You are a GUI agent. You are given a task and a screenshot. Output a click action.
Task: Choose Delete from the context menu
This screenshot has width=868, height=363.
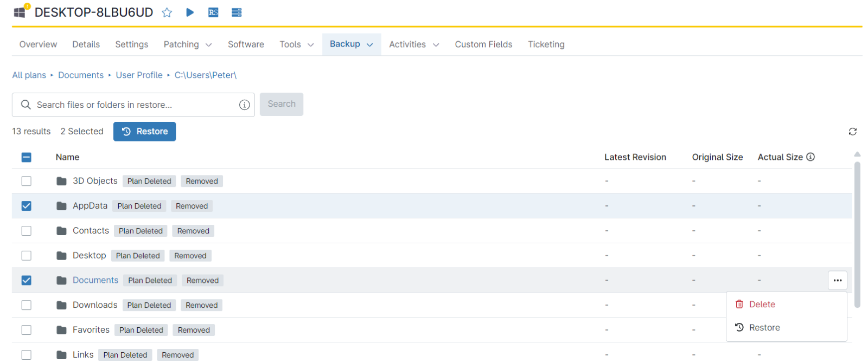click(787, 304)
